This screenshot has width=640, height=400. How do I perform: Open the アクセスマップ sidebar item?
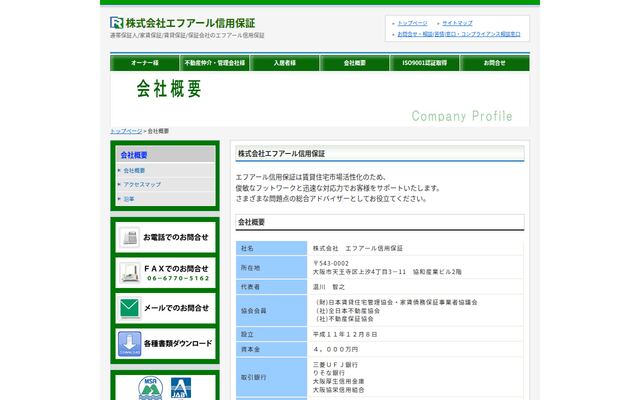142,184
